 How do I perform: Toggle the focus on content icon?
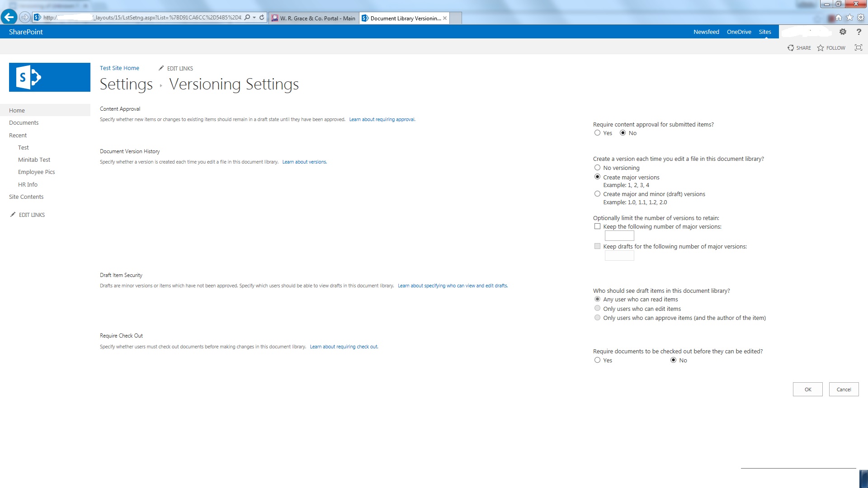click(x=858, y=48)
